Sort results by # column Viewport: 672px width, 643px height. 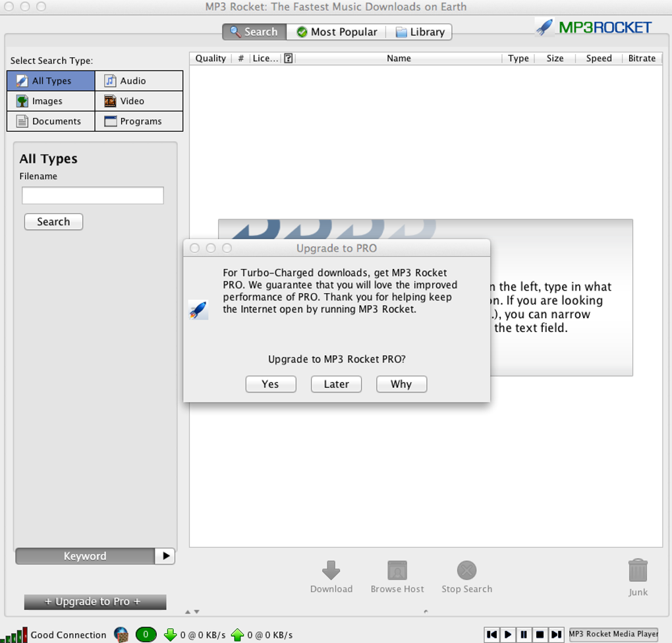(241, 58)
